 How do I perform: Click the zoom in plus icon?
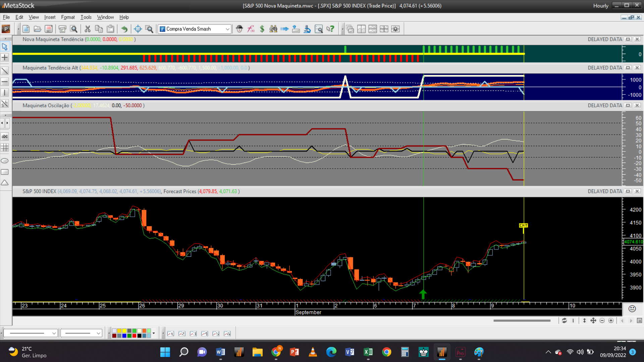[611, 321]
